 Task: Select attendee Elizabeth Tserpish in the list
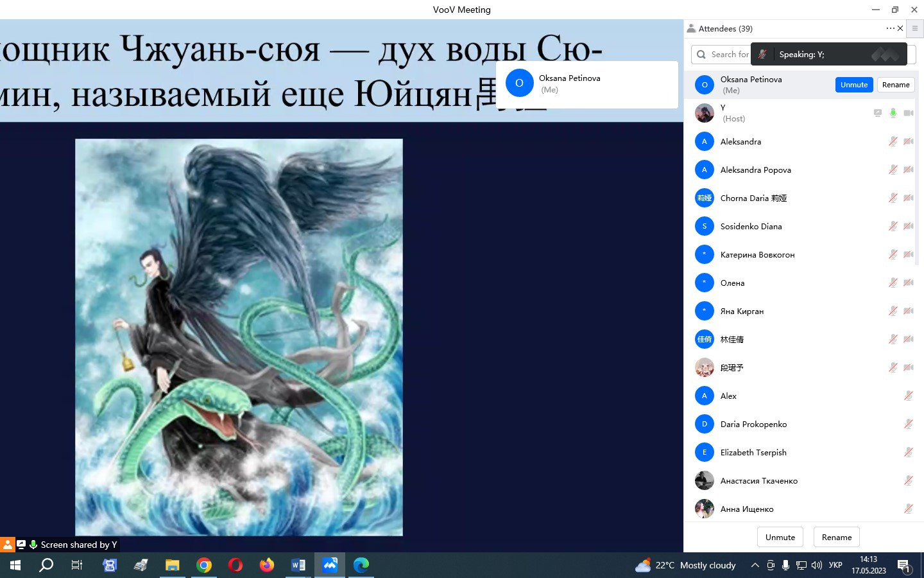pos(802,452)
